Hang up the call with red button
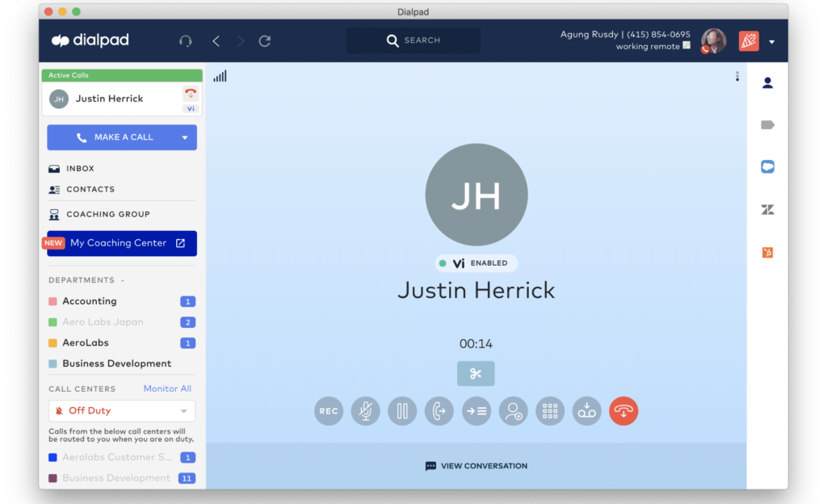The image size is (827, 504). 623,411
